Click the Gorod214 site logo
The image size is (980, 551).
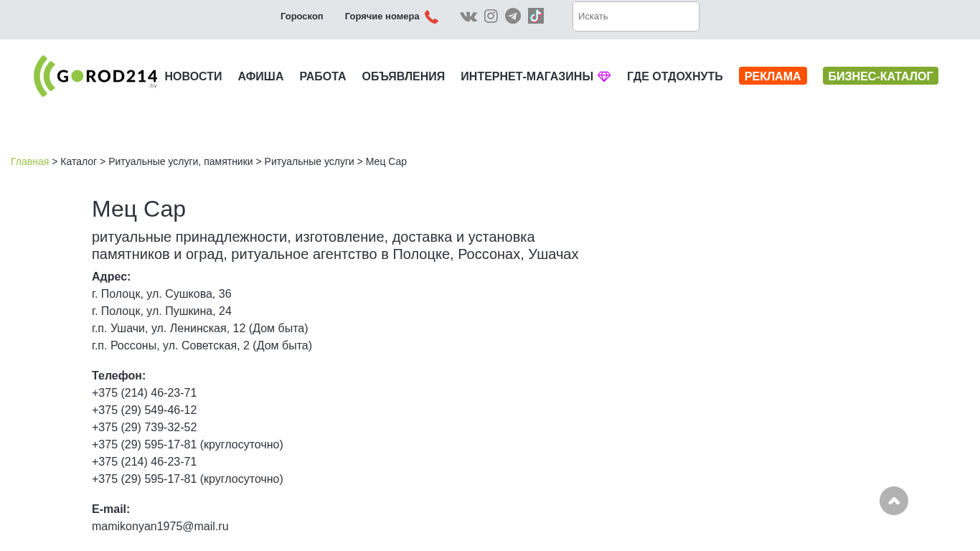pos(95,76)
